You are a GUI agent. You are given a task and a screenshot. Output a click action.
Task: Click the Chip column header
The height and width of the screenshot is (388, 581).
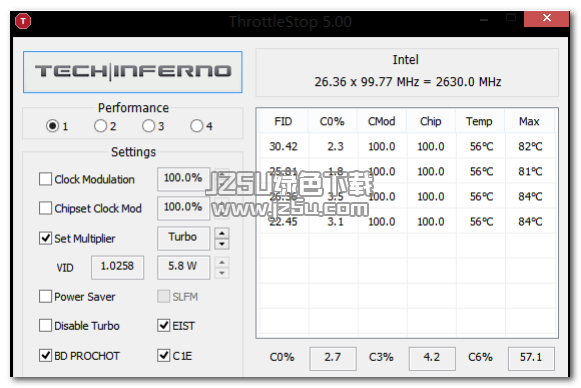pos(431,121)
